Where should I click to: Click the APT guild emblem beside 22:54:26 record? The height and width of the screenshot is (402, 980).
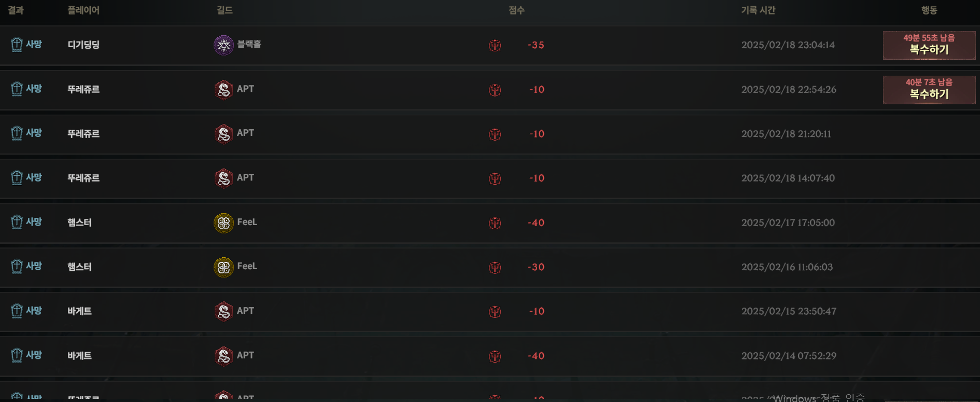(223, 90)
